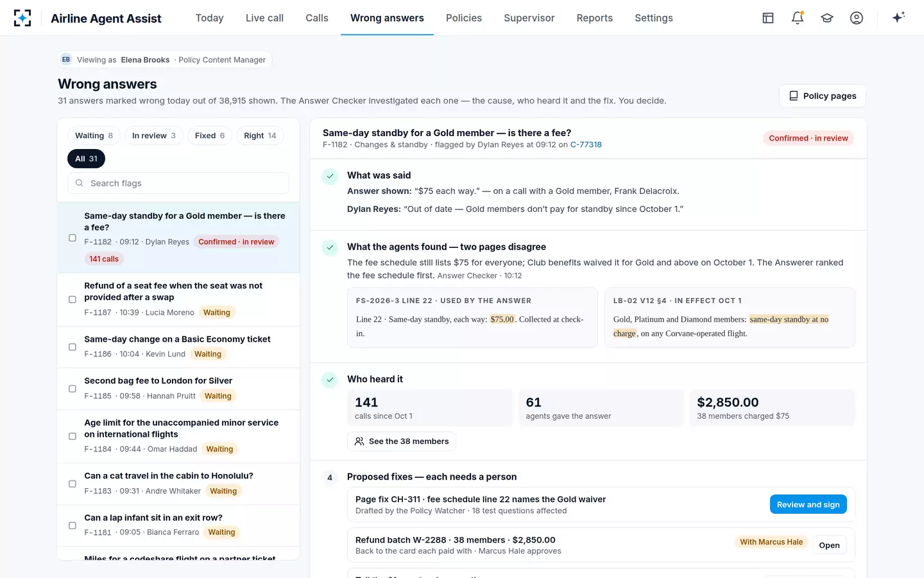Viewport: 924px width, 578px height.
Task: Click the green check beside What was said
Action: (330, 176)
